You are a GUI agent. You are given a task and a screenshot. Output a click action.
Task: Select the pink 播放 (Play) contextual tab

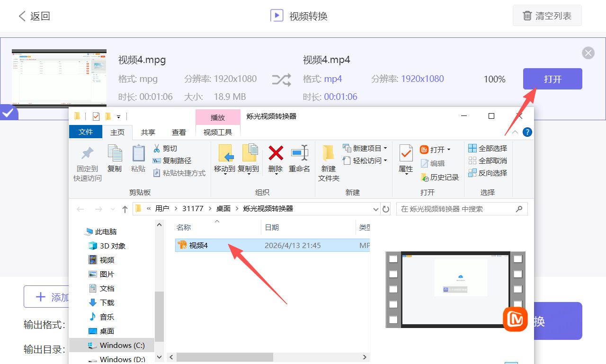(218, 117)
